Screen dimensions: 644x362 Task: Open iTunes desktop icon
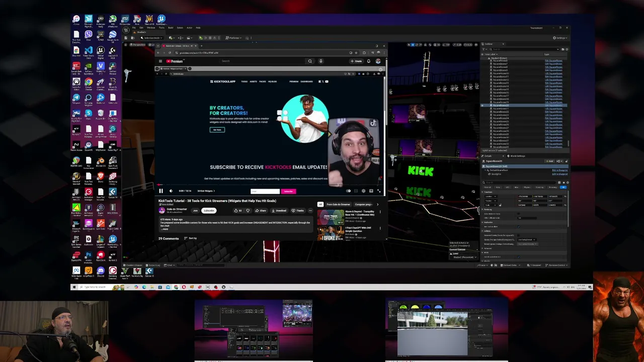76,20
